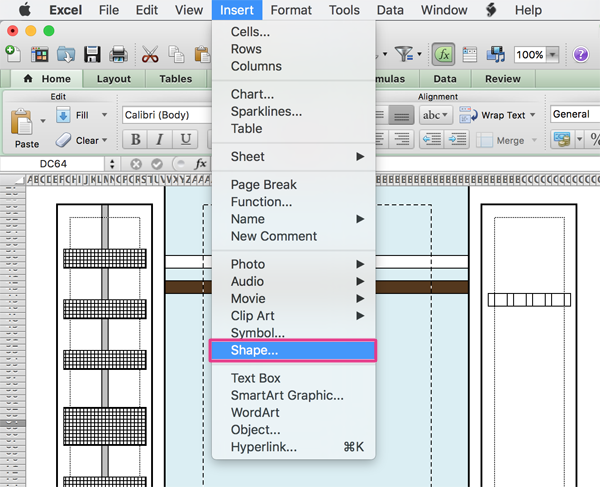
Task: Expand the Clear dropdown
Action: (x=104, y=140)
